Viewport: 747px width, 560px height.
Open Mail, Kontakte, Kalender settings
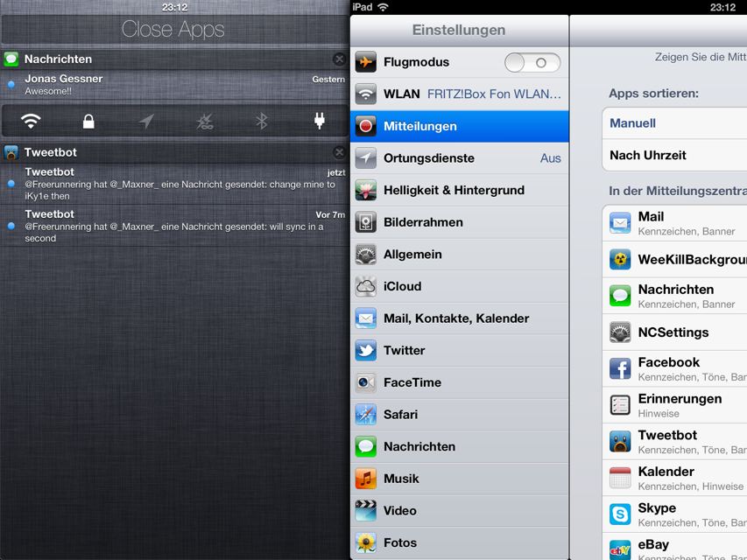459,318
